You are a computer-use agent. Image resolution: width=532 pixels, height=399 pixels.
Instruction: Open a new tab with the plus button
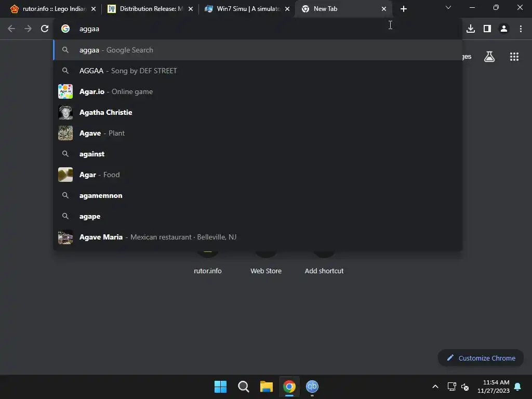[403, 9]
